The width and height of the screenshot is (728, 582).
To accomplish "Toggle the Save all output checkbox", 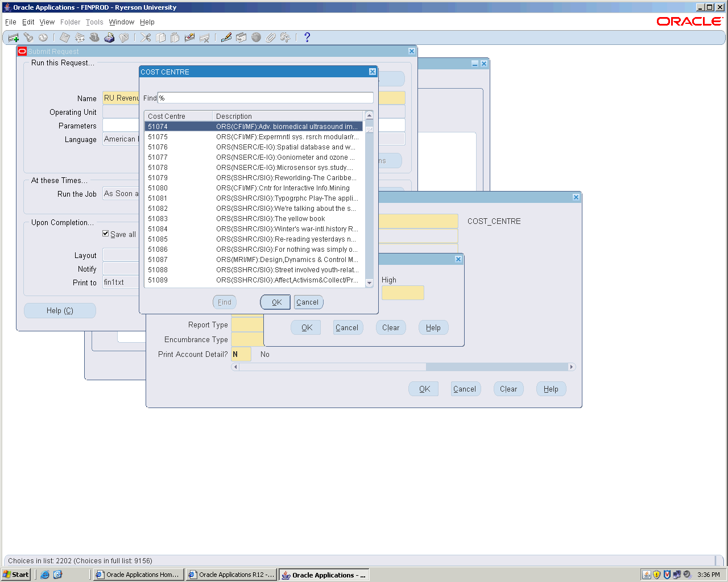I will [105, 234].
